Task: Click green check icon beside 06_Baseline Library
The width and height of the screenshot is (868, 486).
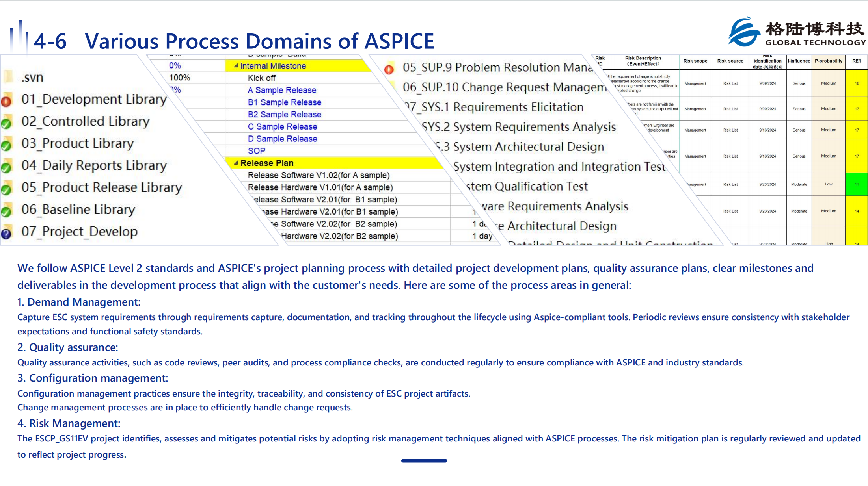Action: pyautogui.click(x=6, y=211)
